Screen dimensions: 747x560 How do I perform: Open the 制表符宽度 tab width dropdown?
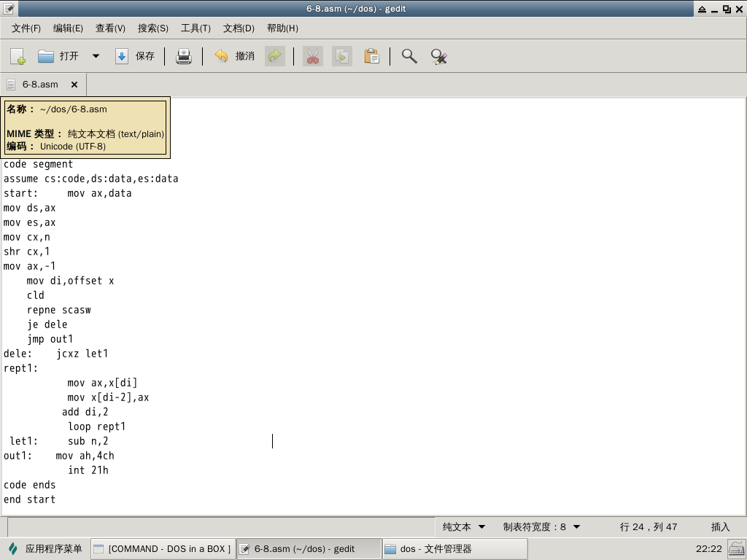[541, 526]
